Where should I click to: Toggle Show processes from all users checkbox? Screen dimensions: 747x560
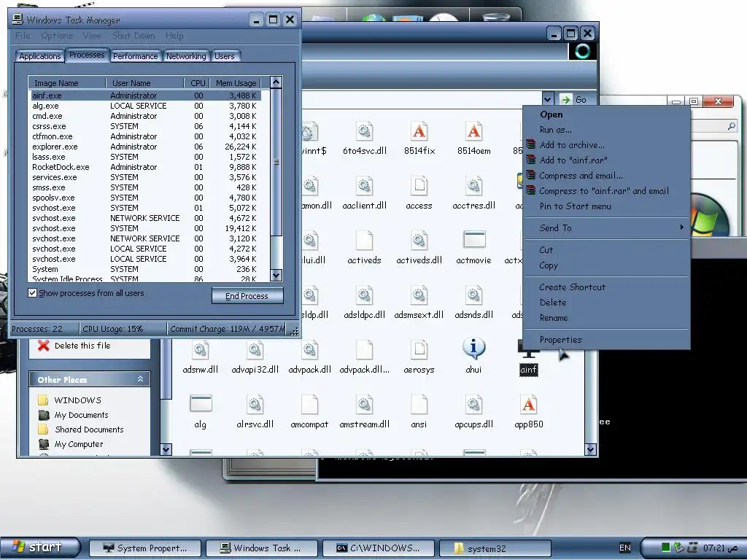tap(32, 293)
